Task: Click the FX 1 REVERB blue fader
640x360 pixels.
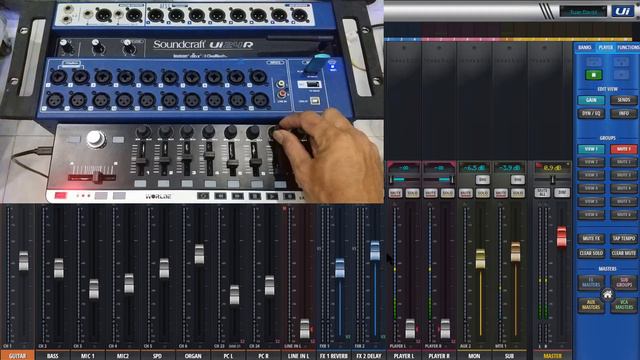Action: click(340, 268)
